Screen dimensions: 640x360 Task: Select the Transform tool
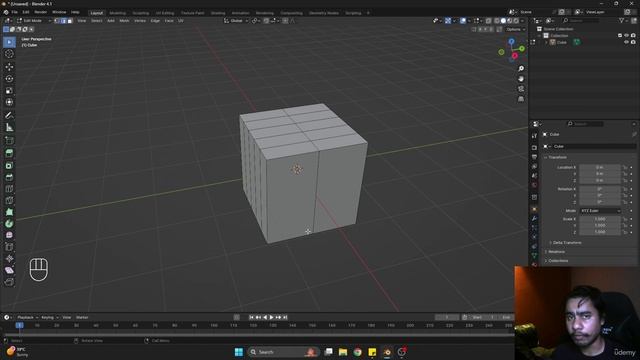pos(9,102)
